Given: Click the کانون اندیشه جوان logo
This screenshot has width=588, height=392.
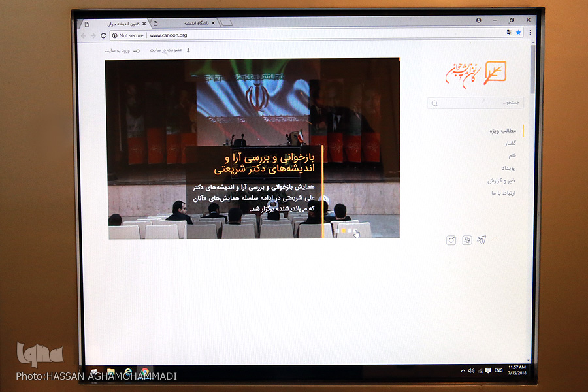Looking at the screenshot, I should pos(476,74).
